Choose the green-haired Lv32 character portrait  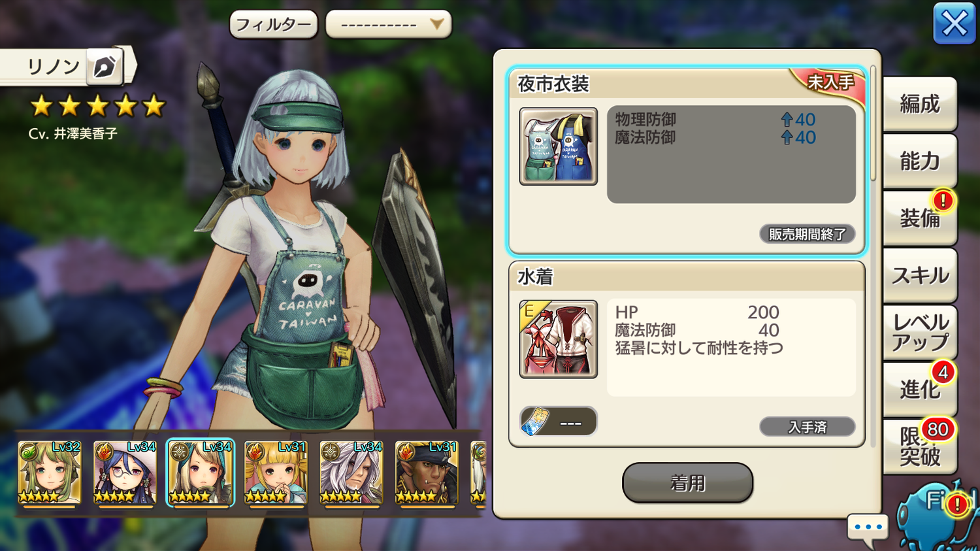point(50,473)
